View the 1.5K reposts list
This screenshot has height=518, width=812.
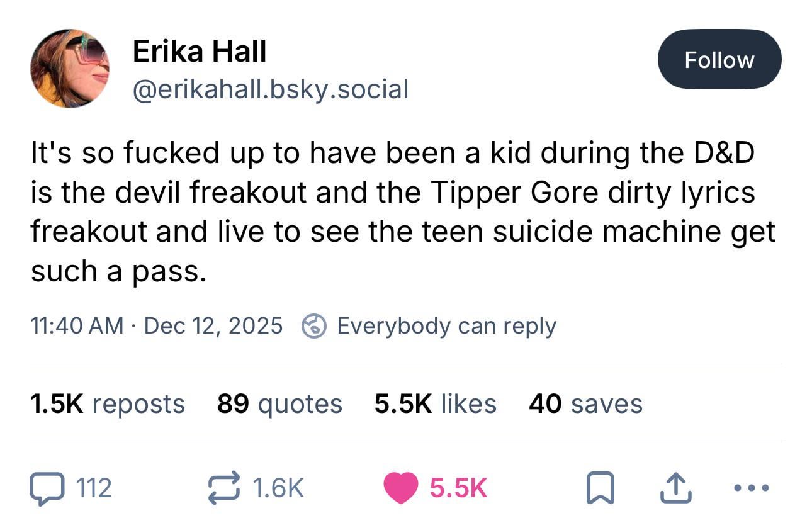pyautogui.click(x=107, y=403)
